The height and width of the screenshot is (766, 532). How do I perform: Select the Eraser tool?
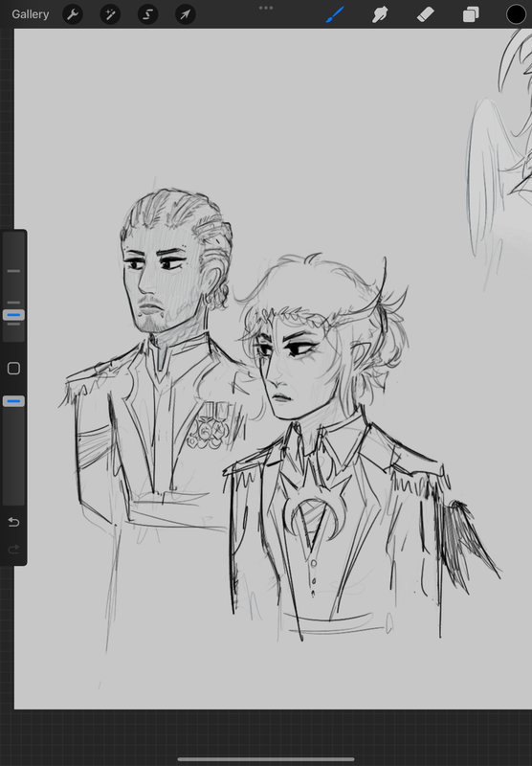tap(425, 14)
